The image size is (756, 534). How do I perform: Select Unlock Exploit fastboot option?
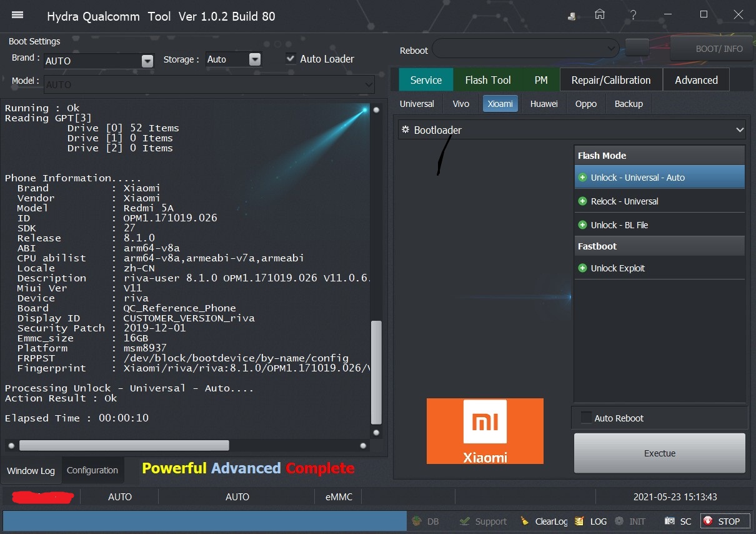coord(659,268)
